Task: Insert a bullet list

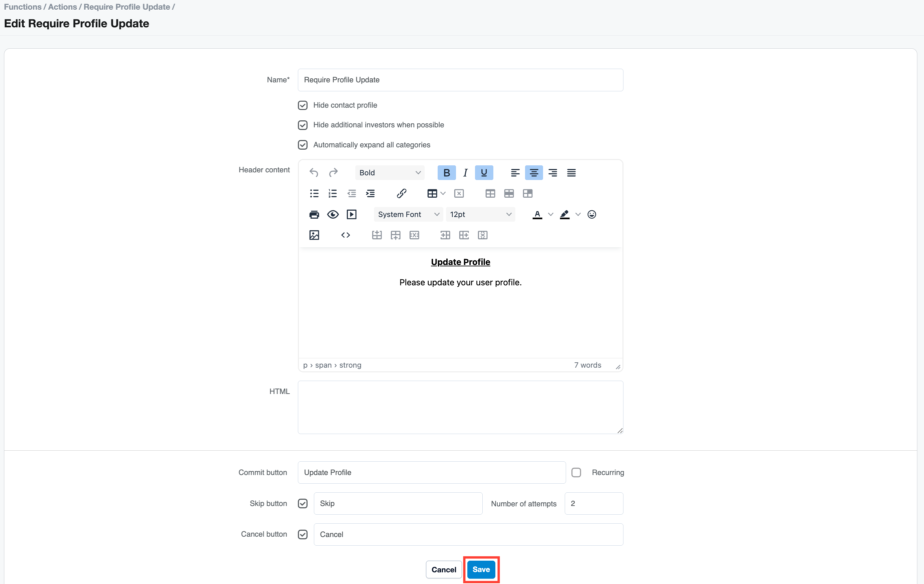Action: pos(314,193)
